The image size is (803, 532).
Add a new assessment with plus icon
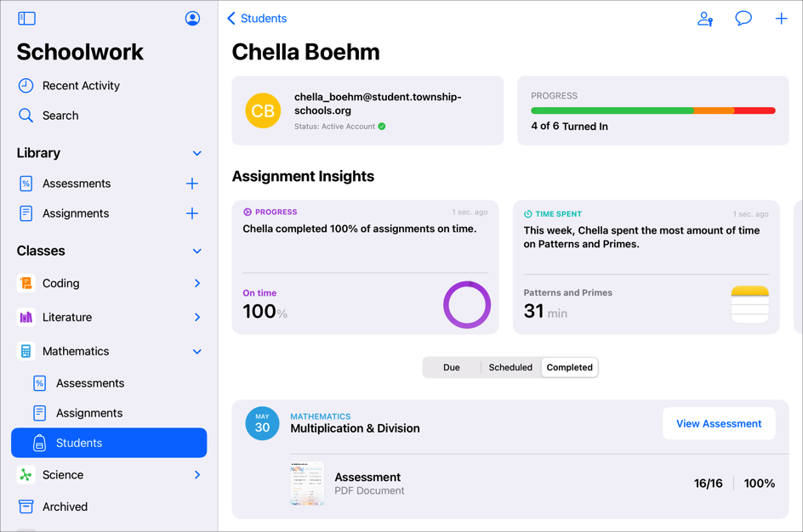click(192, 184)
